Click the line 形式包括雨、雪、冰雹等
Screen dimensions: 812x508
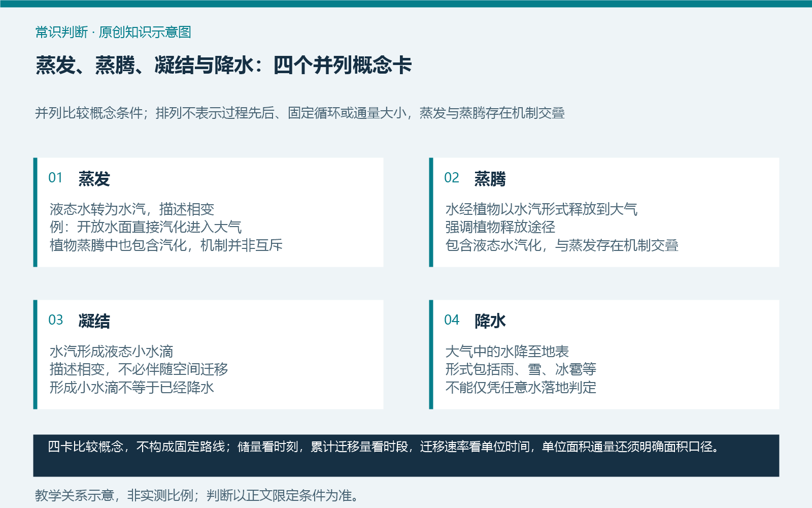click(x=521, y=369)
